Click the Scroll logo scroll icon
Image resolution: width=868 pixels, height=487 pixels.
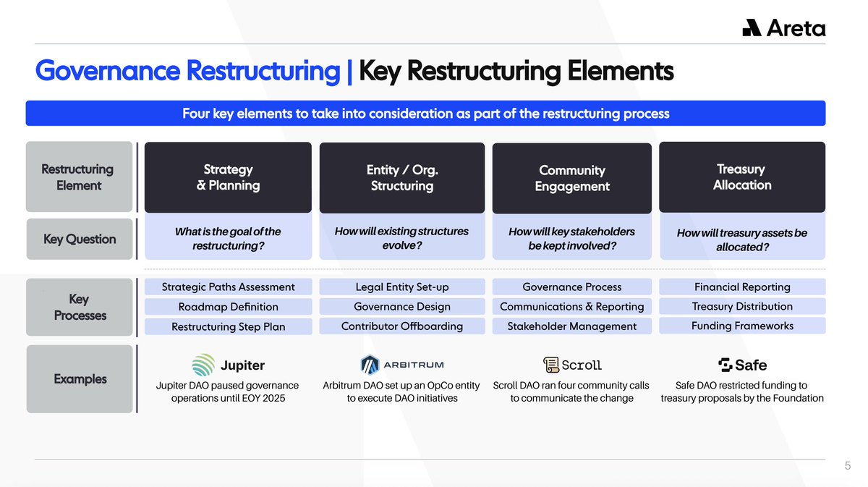coord(550,365)
